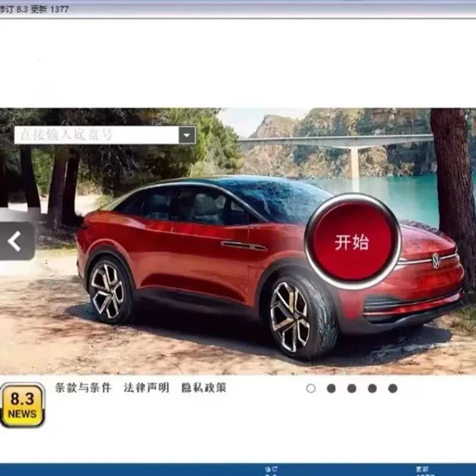Select the second carousel dot
476x476 pixels.
tap(331, 389)
